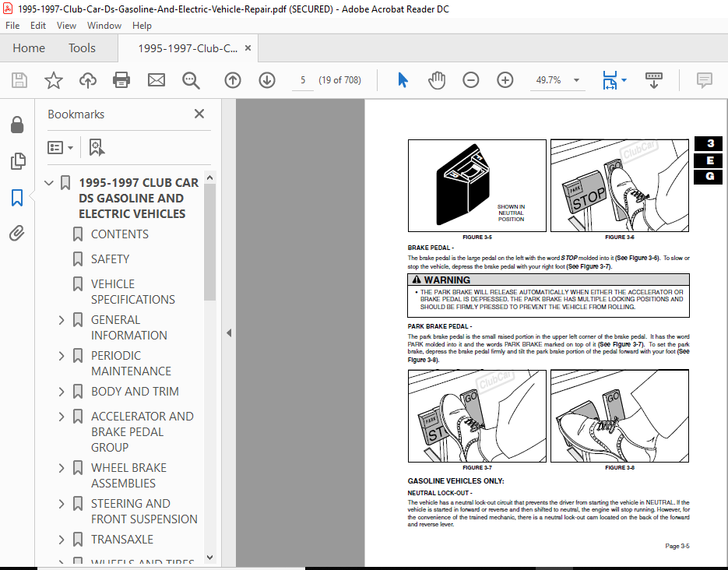
Task: Open the Attachments paperclip panel
Action: pos(17,233)
